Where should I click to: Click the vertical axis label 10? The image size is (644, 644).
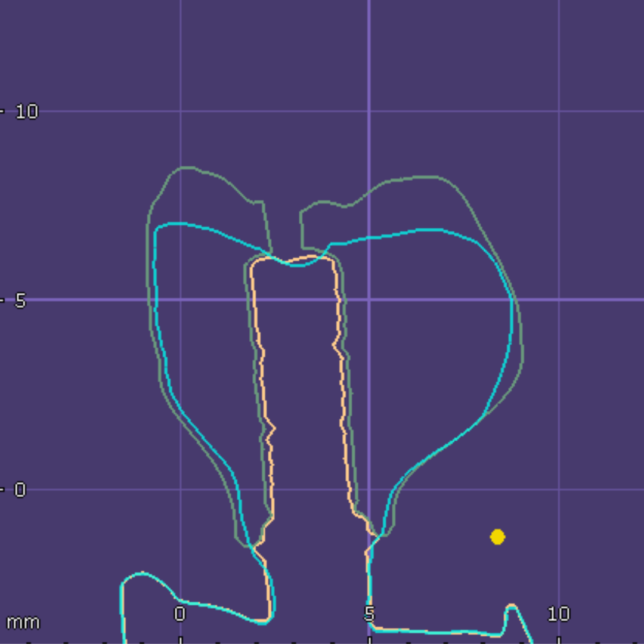click(27, 112)
